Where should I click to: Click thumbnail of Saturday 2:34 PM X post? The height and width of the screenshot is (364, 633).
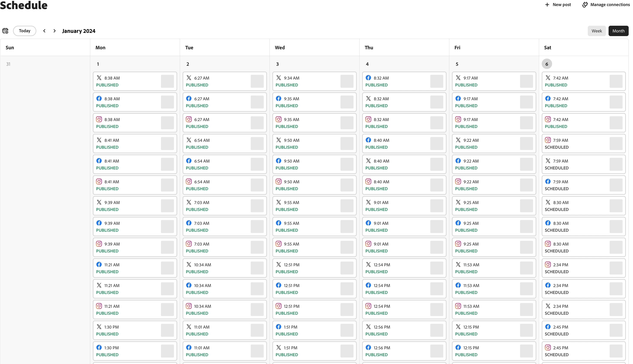tap(616, 310)
